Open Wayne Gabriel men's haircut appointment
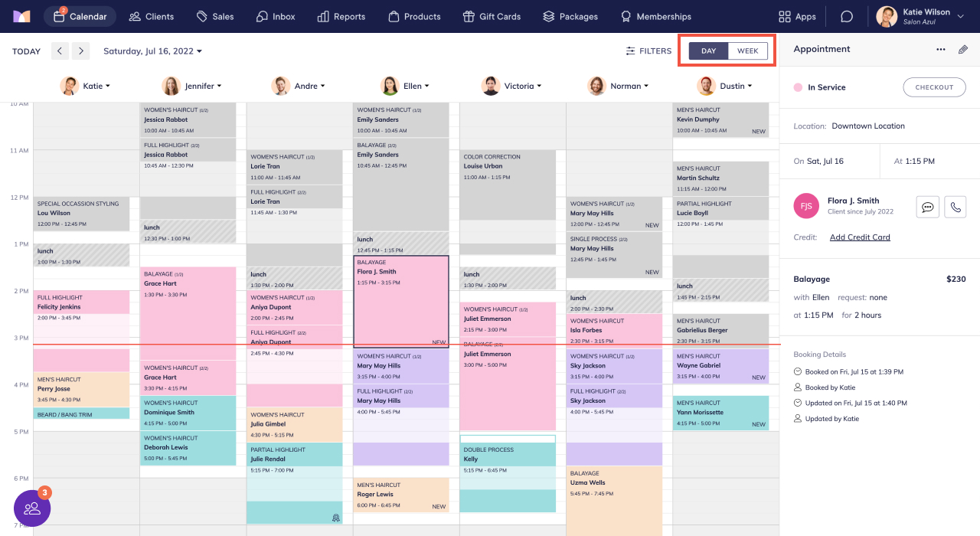The image size is (980, 536). coord(720,366)
